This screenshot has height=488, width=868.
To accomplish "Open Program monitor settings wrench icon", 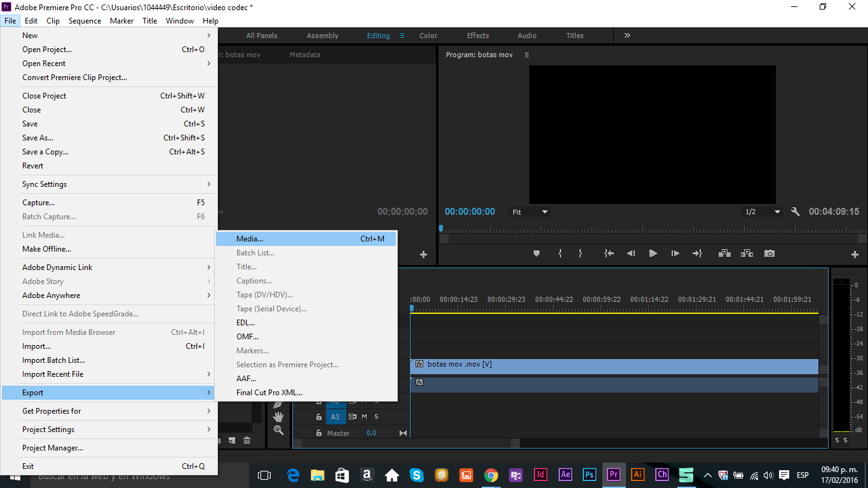I will (796, 212).
